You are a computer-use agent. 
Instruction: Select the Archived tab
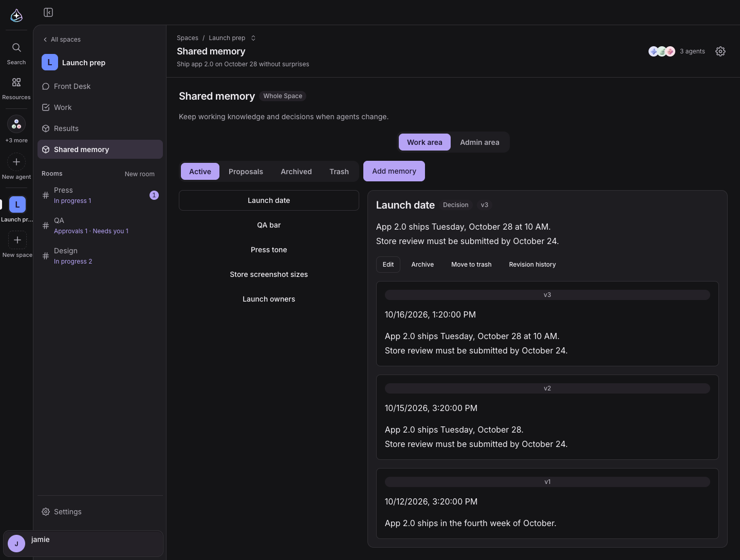coord(296,172)
